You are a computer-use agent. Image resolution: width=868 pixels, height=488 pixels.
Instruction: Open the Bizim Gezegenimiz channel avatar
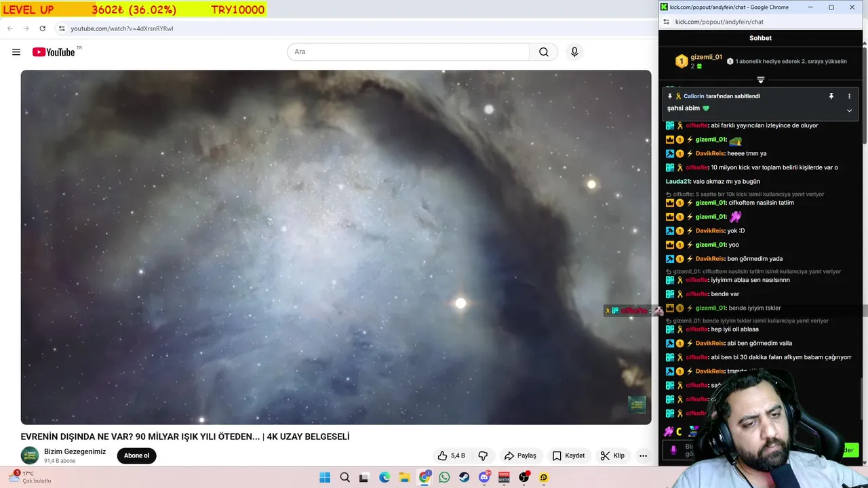pyautogui.click(x=30, y=455)
